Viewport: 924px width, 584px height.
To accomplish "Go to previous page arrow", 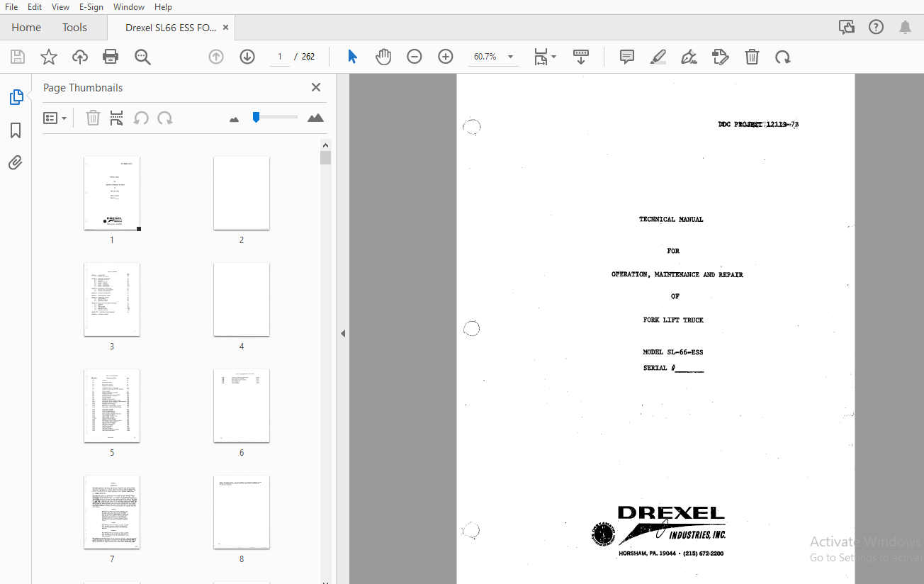I will (216, 57).
